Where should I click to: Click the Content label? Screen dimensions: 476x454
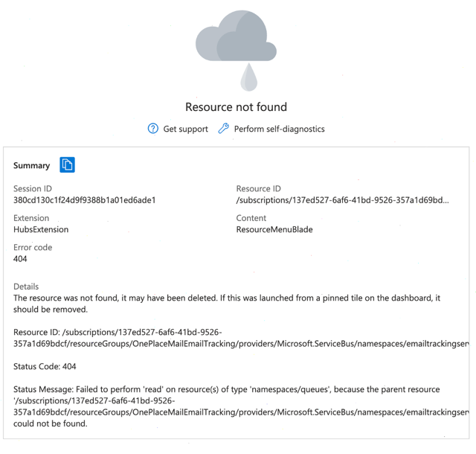coord(251,218)
